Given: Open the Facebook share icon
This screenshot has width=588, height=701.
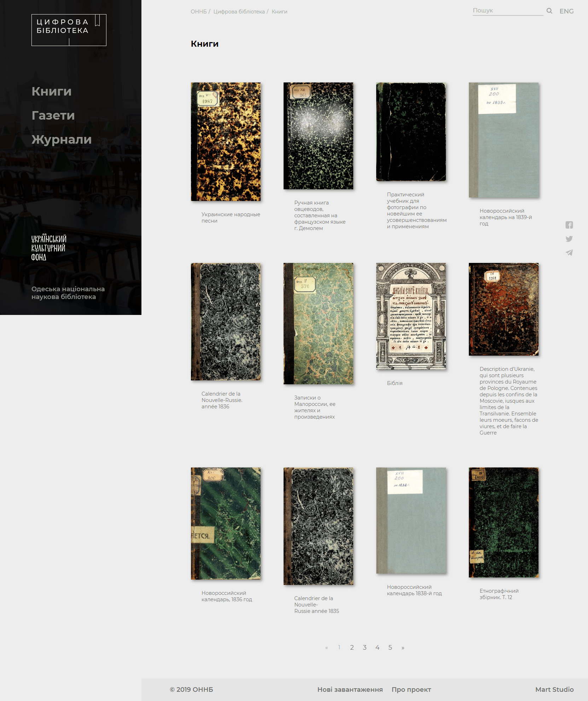Looking at the screenshot, I should point(569,225).
